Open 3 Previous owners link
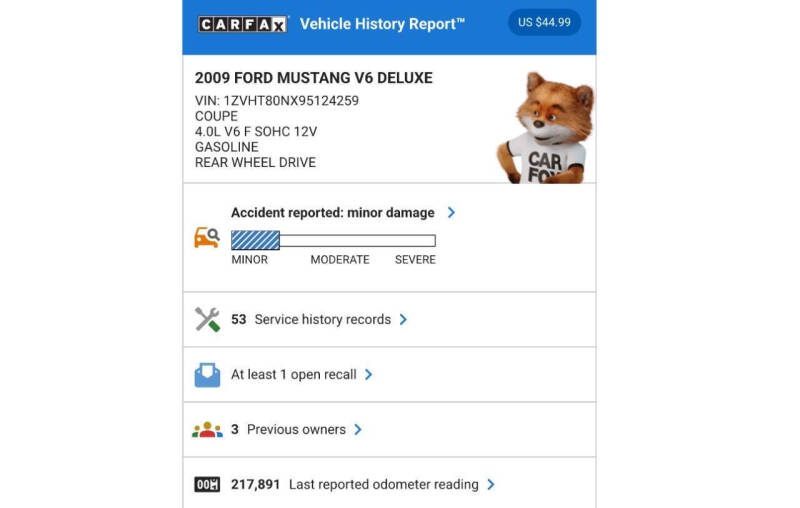This screenshot has height=508, width=800. [x=288, y=429]
